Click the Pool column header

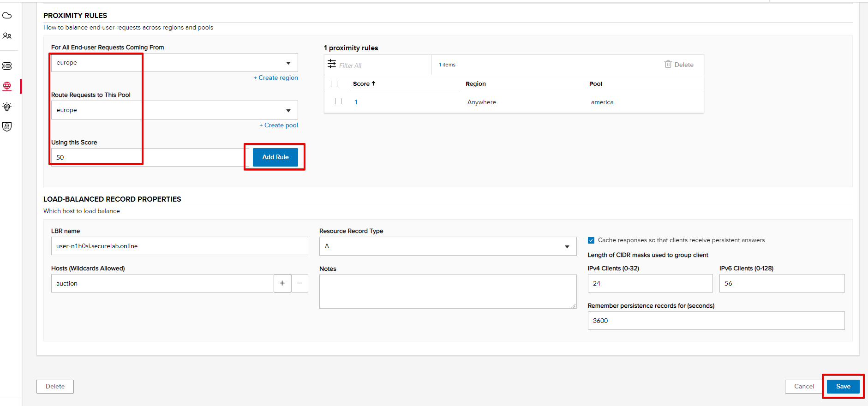(596, 84)
